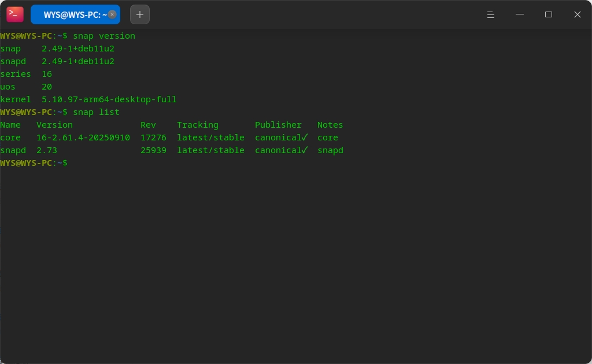Click the revision number 25939
The height and width of the screenshot is (364, 592).
[x=153, y=150]
